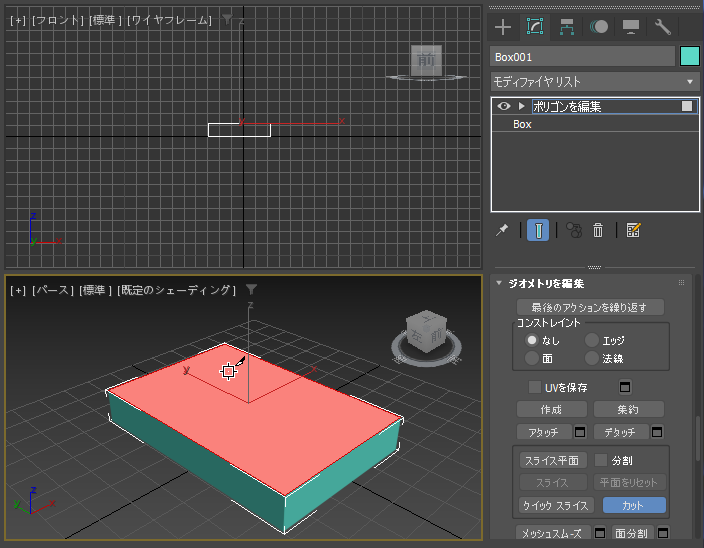Click 最後のアクションを繰り返す button

[x=590, y=307]
